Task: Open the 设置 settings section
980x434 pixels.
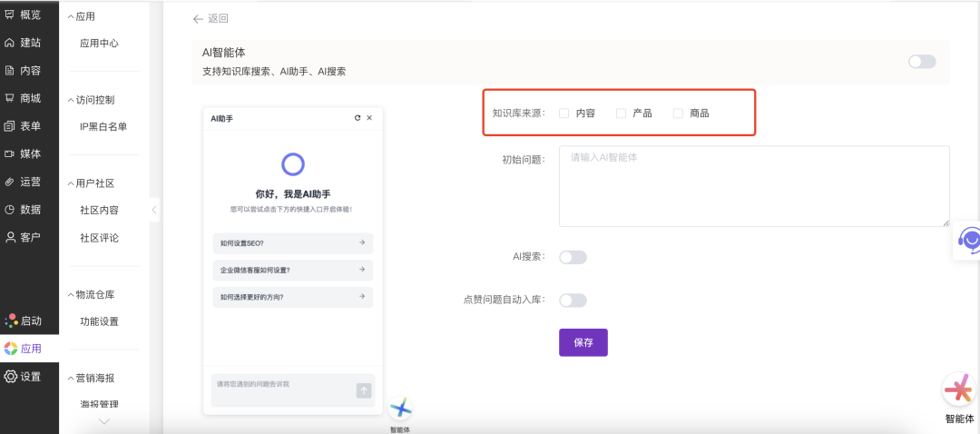Action: [23, 377]
